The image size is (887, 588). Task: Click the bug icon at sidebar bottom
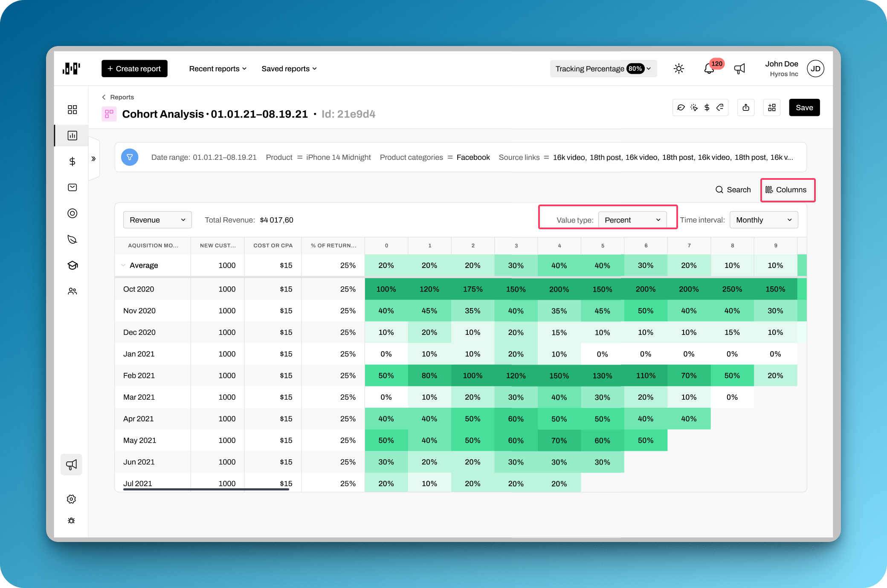pos(71,521)
